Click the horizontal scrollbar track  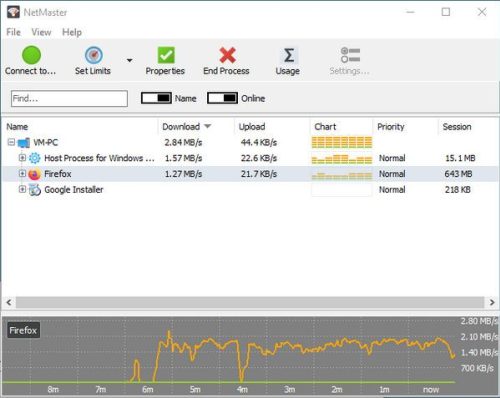(x=250, y=302)
